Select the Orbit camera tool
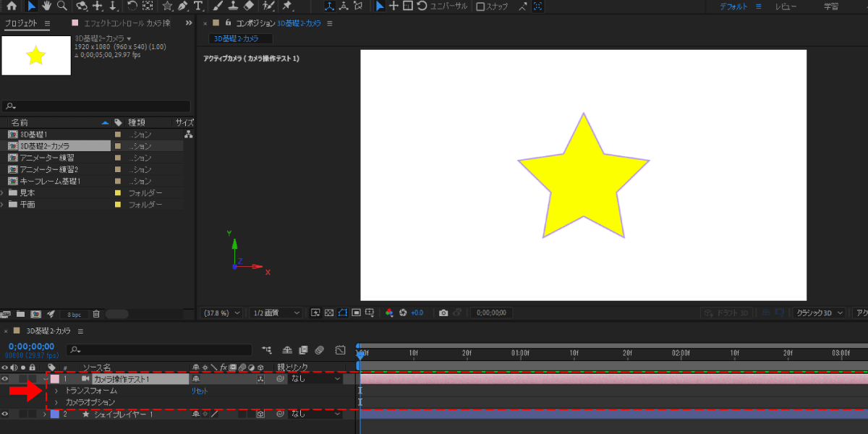Screen dimensions: 868x434 pyautogui.click(x=82, y=7)
